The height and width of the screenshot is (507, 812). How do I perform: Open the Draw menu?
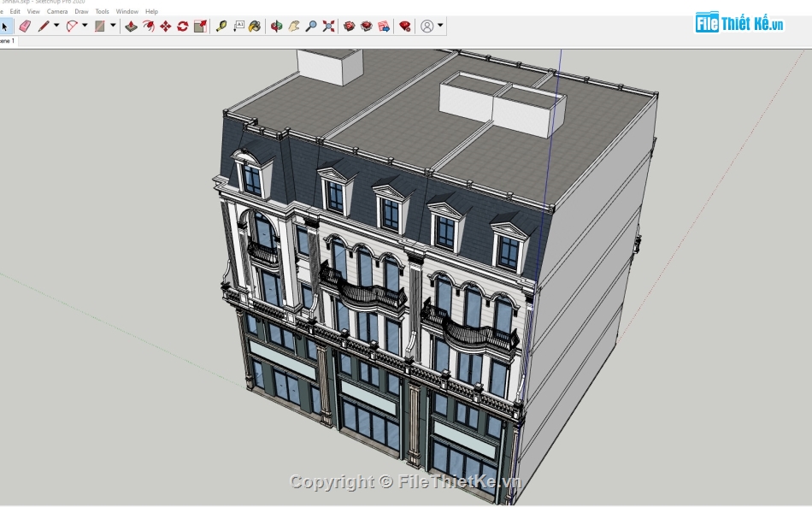pyautogui.click(x=81, y=11)
